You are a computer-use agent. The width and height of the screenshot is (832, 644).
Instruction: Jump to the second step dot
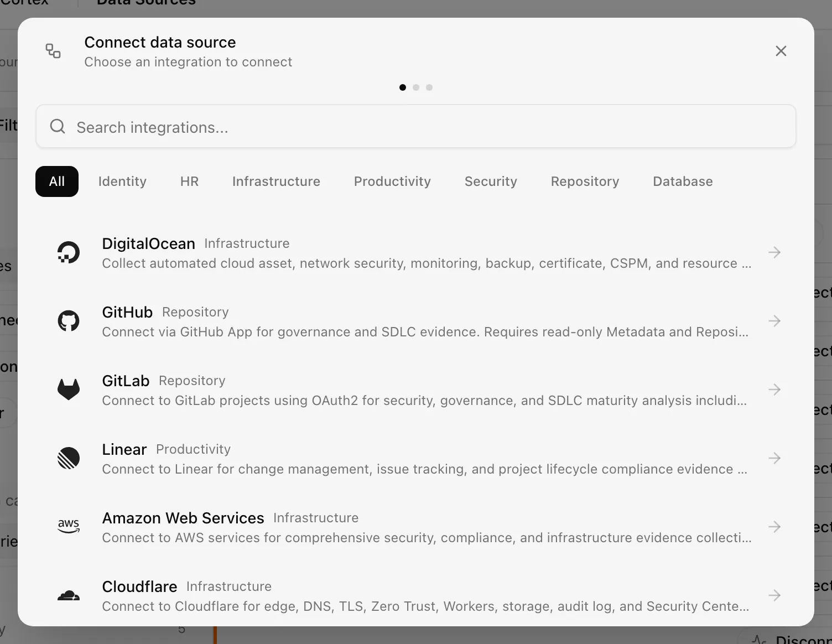click(416, 87)
